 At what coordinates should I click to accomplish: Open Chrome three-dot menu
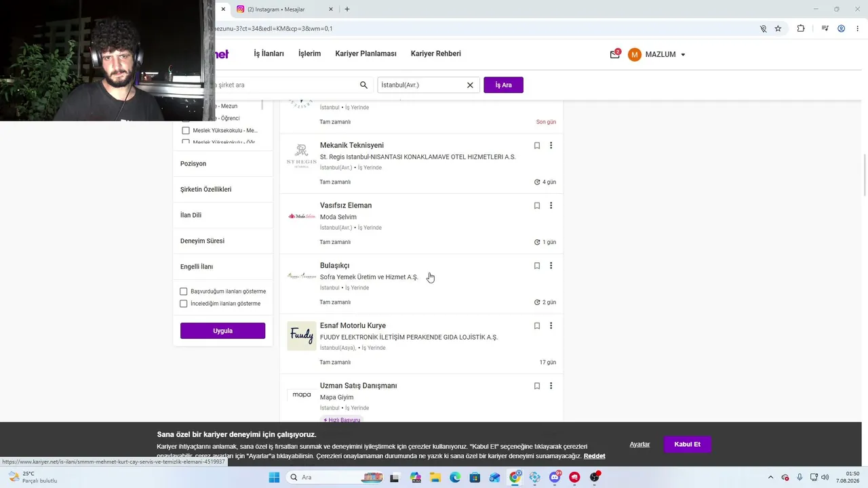tap(856, 28)
